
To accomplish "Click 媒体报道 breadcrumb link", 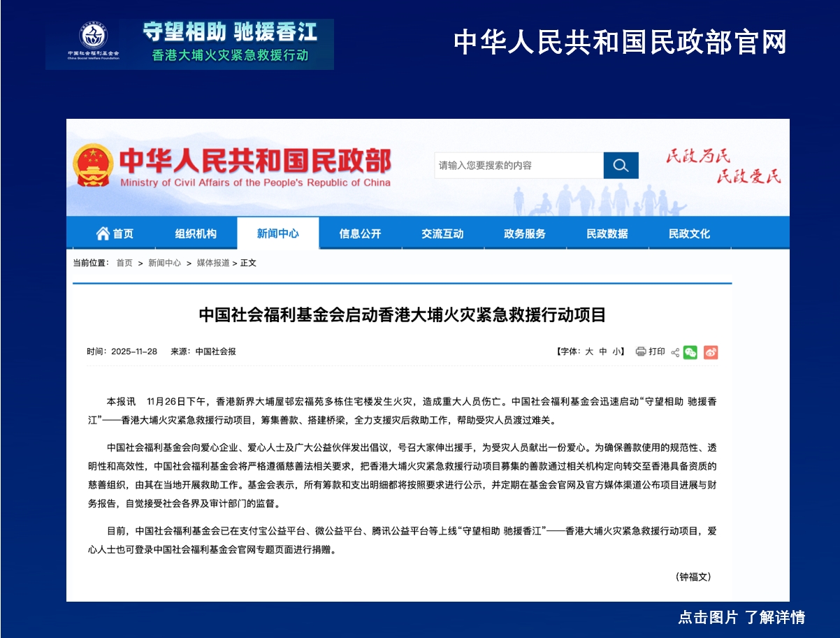I will tap(213, 263).
